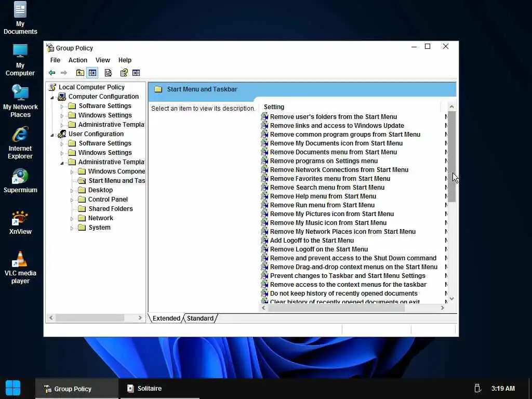The image size is (532, 399).
Task: Open the Action menu
Action: coord(78,60)
